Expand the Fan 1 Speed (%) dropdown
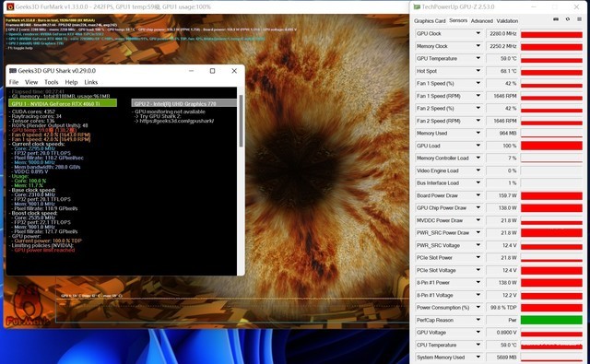590x364 pixels. click(x=478, y=83)
